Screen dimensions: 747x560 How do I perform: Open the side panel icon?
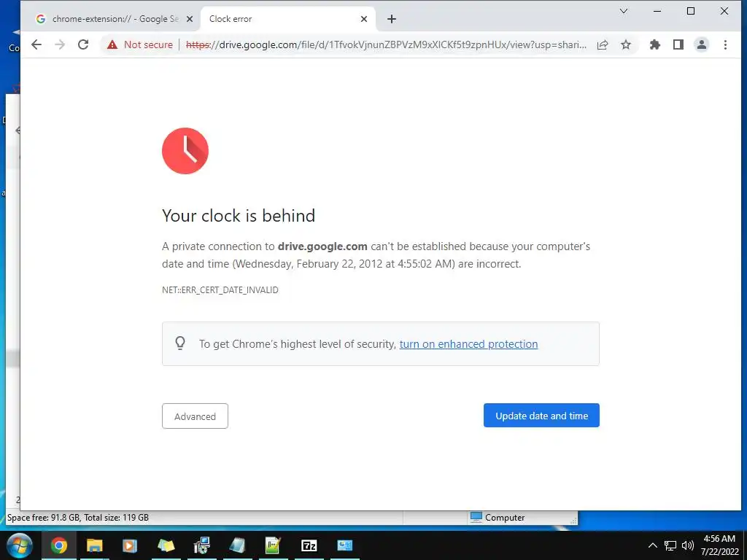pyautogui.click(x=678, y=44)
